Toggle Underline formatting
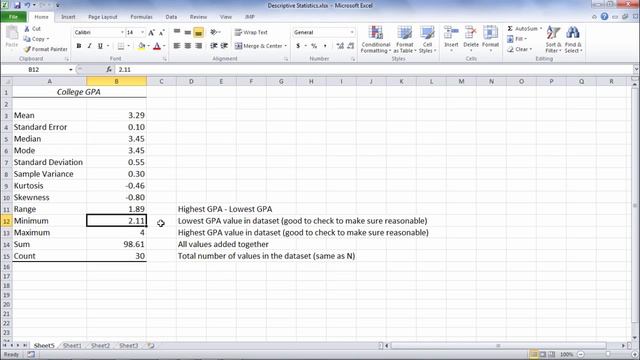This screenshot has height=360, width=640. [100, 46]
